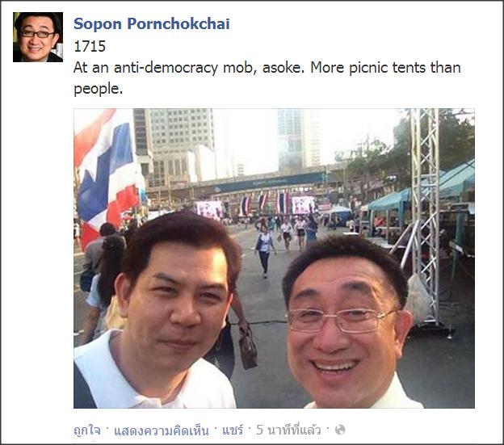
Task: Open Sopon Pornchokchai's profile picture thumbnail
Action: 38,37
